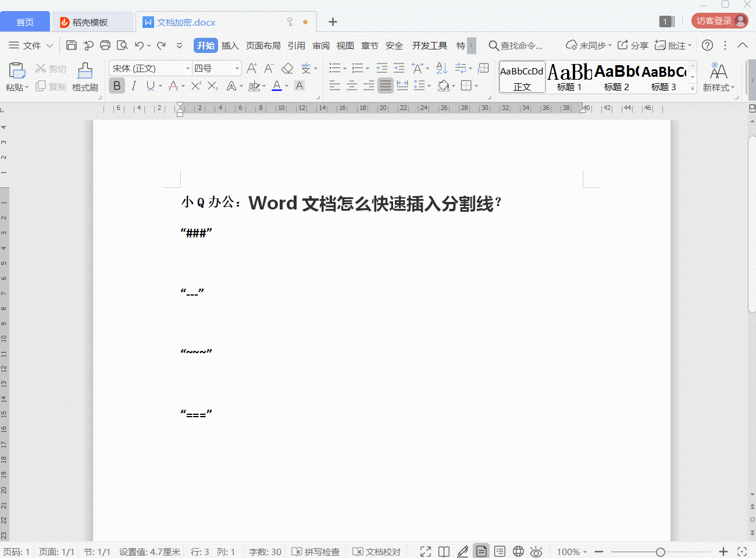The width and height of the screenshot is (756, 558).
Task: Open the font size 四号 dropdown
Action: coord(237,69)
